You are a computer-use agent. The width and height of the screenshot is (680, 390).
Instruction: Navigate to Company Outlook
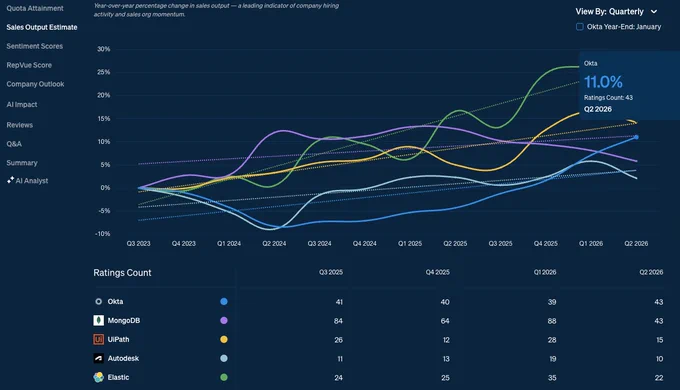pos(35,84)
